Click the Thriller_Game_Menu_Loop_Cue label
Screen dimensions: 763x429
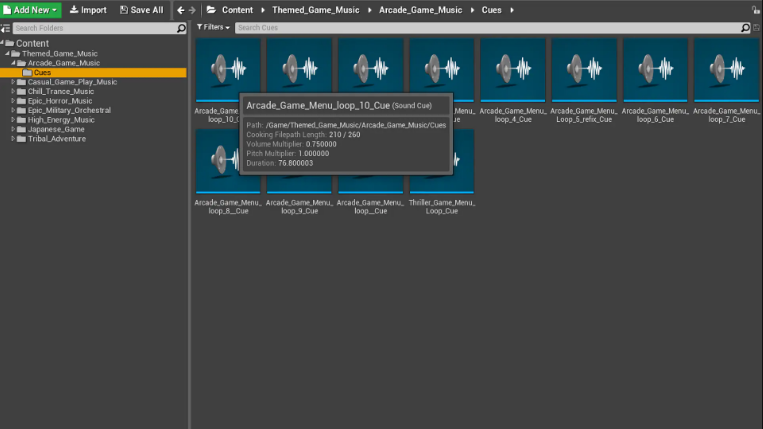click(x=442, y=207)
